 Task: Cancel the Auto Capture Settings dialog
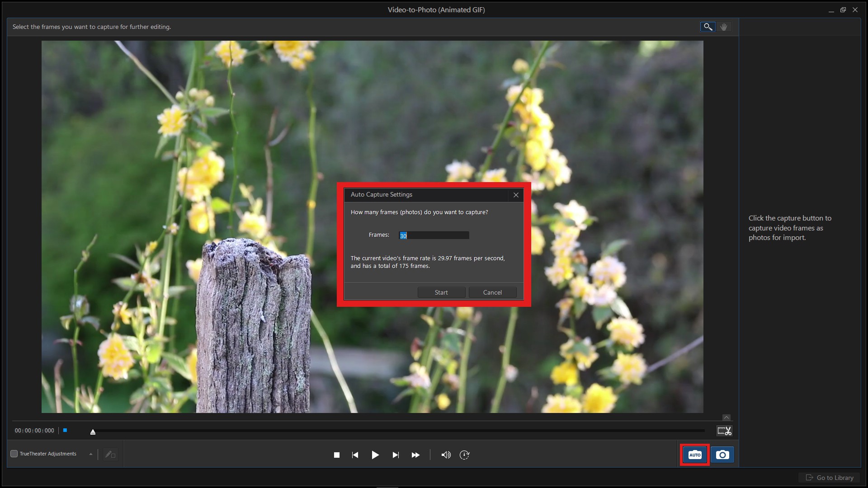pyautogui.click(x=492, y=292)
